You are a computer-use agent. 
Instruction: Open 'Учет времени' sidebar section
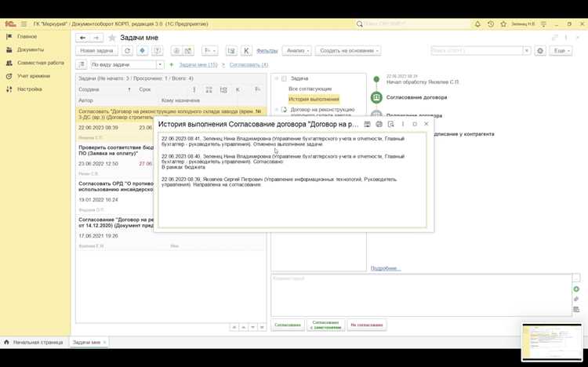34,76
